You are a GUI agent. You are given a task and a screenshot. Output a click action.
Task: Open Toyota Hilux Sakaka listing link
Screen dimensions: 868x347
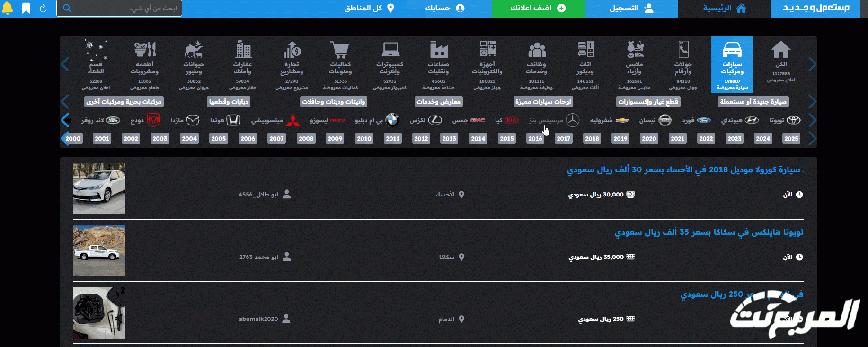(x=709, y=232)
